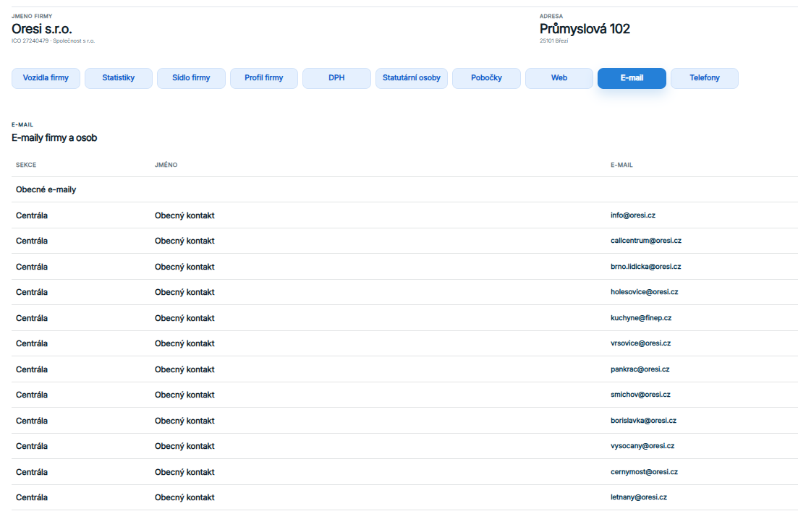This screenshot has width=798, height=532.
Task: Click Obecný kontakt in the kuchyne@finep.cz row
Action: click(x=184, y=318)
